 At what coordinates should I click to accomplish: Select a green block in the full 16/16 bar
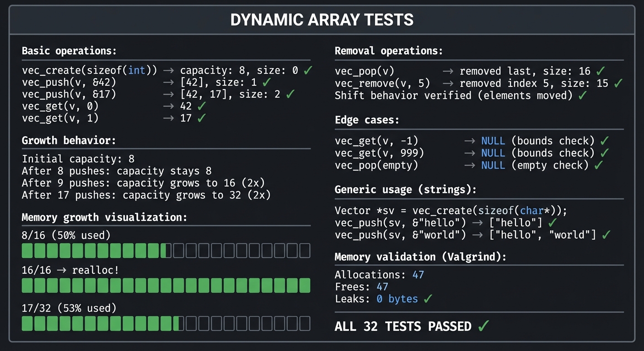91,285
